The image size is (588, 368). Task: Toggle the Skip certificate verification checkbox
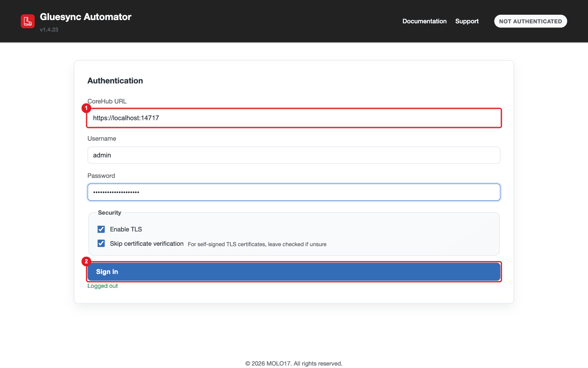[101, 244]
